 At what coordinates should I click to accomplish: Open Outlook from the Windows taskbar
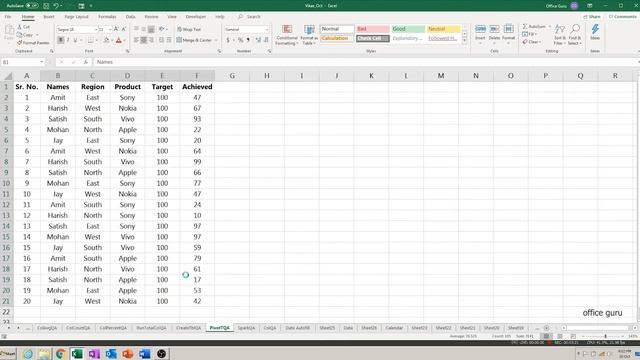coord(111,353)
